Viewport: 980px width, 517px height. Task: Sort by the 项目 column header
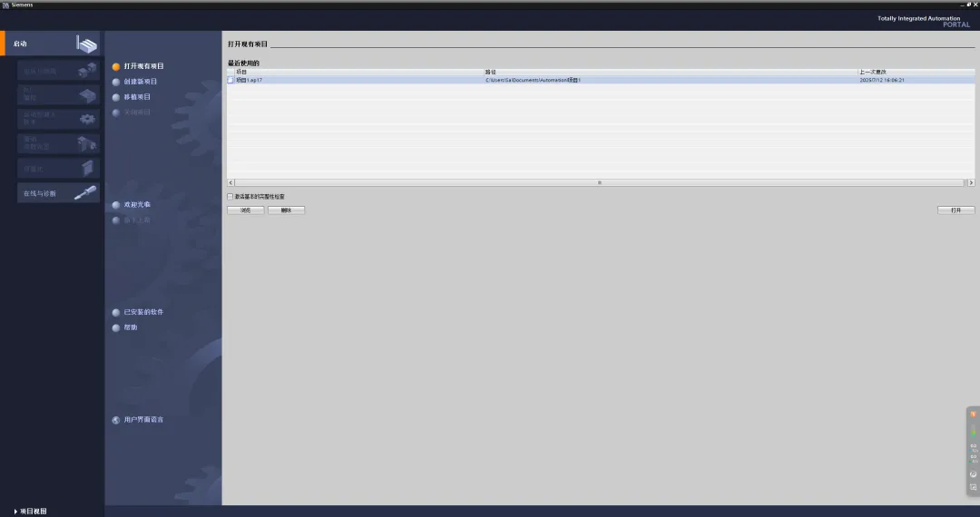point(358,72)
